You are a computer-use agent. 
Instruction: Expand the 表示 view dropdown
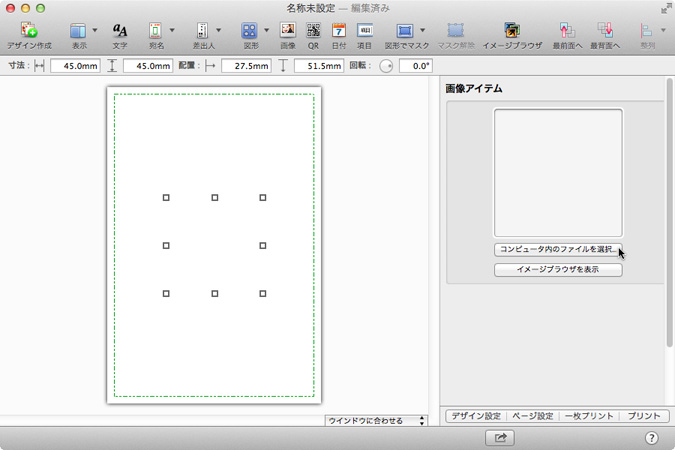click(x=97, y=31)
